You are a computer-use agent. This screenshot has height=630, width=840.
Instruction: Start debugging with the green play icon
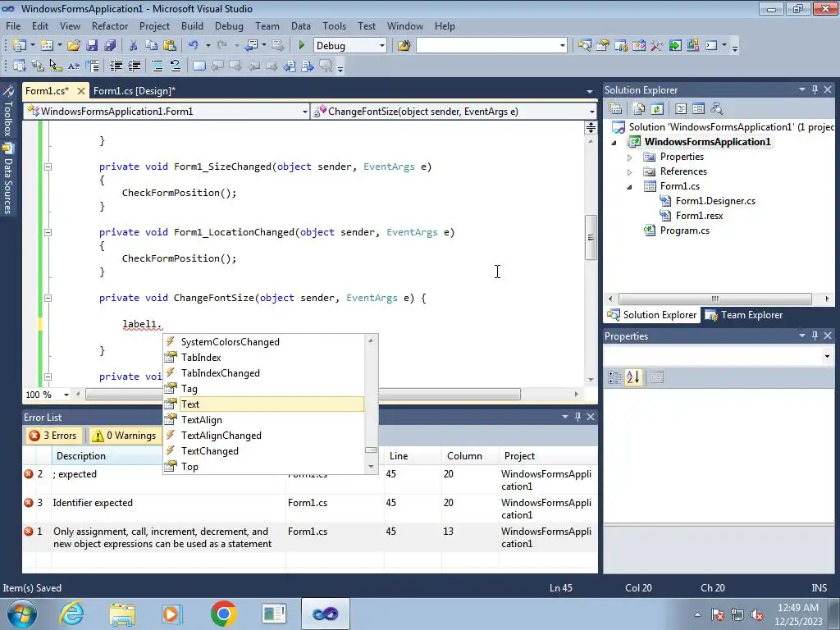[x=301, y=46]
